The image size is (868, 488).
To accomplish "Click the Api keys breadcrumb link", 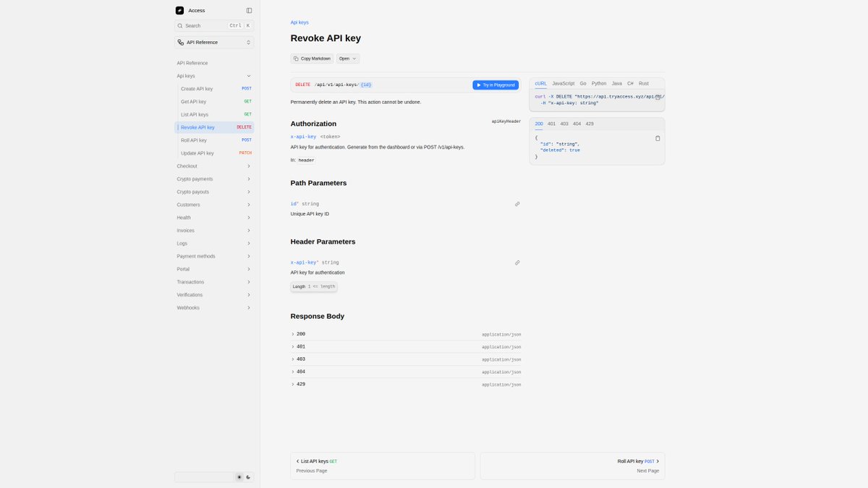I will 299,22.
